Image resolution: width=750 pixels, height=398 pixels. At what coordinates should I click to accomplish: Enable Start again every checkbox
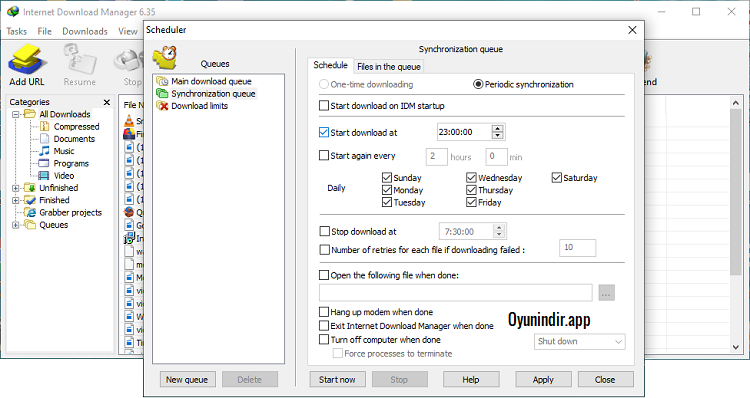click(324, 155)
